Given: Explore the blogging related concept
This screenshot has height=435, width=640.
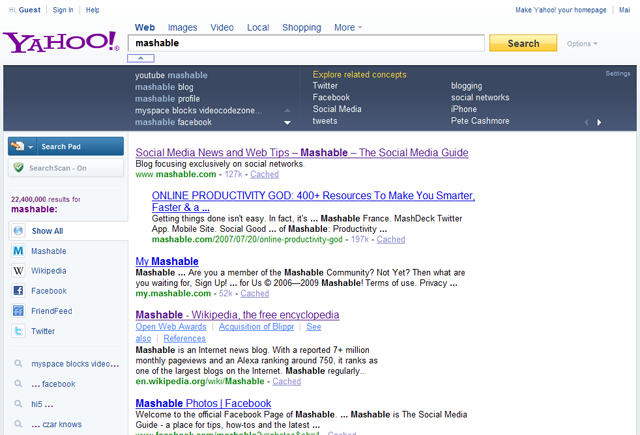Looking at the screenshot, I should (467, 86).
